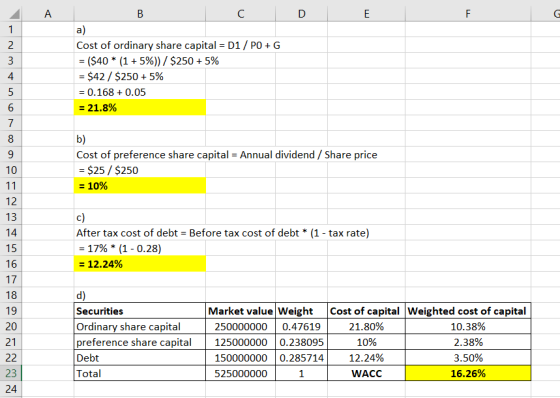Click 'Cost of preference share capital' formula text
The width and height of the screenshot is (560, 398).
[227, 155]
